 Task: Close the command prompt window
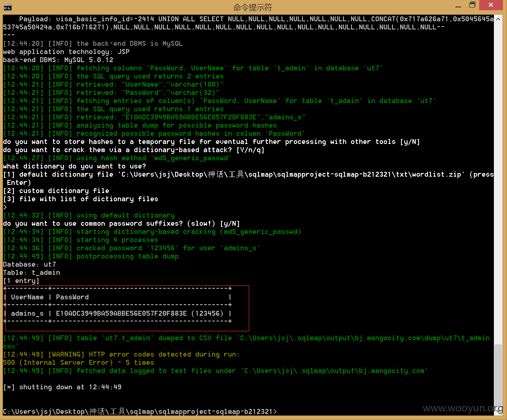click(491, 5)
